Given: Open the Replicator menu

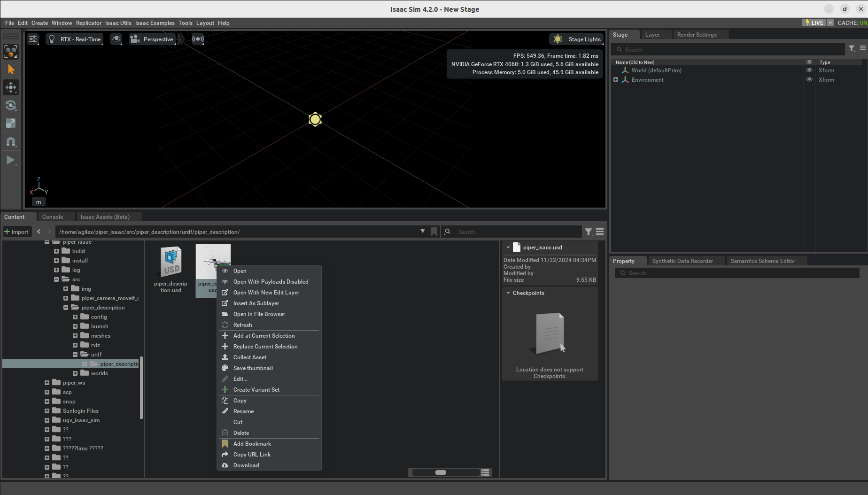Looking at the screenshot, I should [x=89, y=23].
